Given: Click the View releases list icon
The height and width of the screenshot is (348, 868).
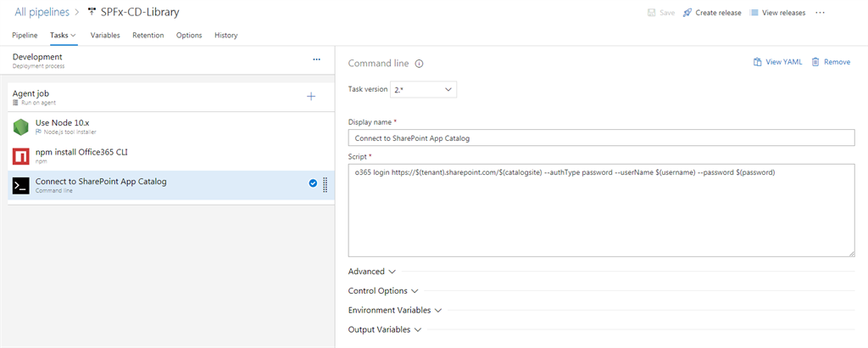Looking at the screenshot, I should click(x=754, y=13).
